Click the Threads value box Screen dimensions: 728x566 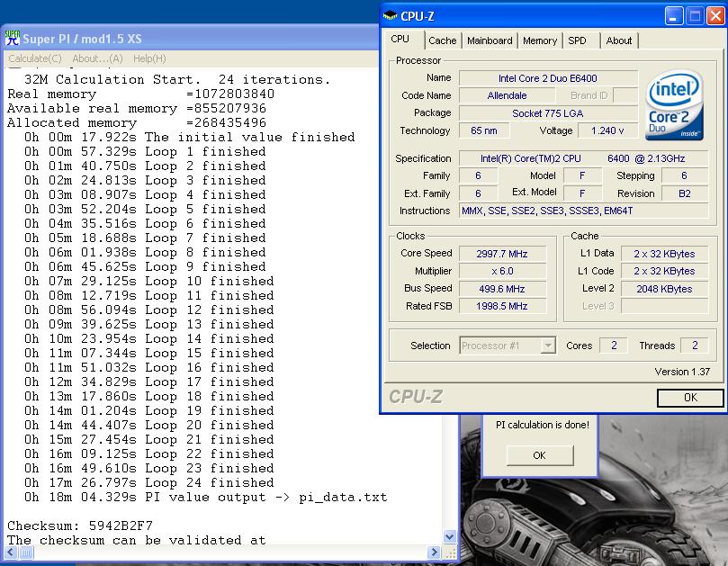click(695, 346)
